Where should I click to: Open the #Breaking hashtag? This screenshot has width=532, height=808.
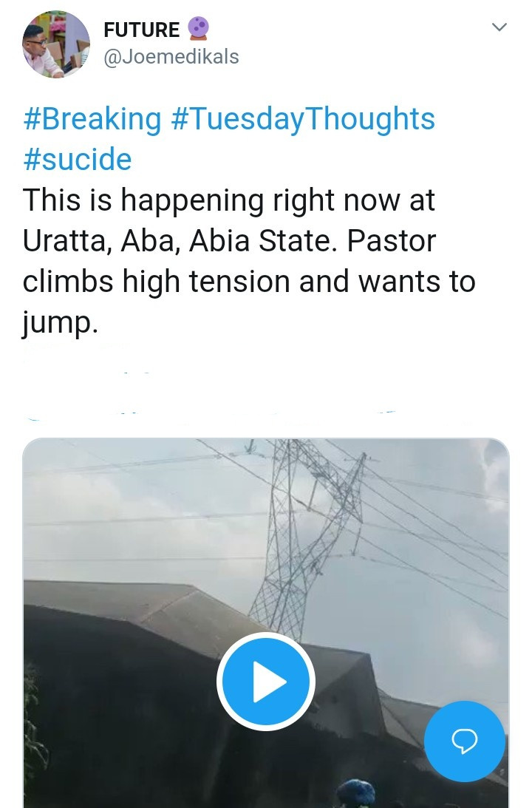[x=92, y=118]
